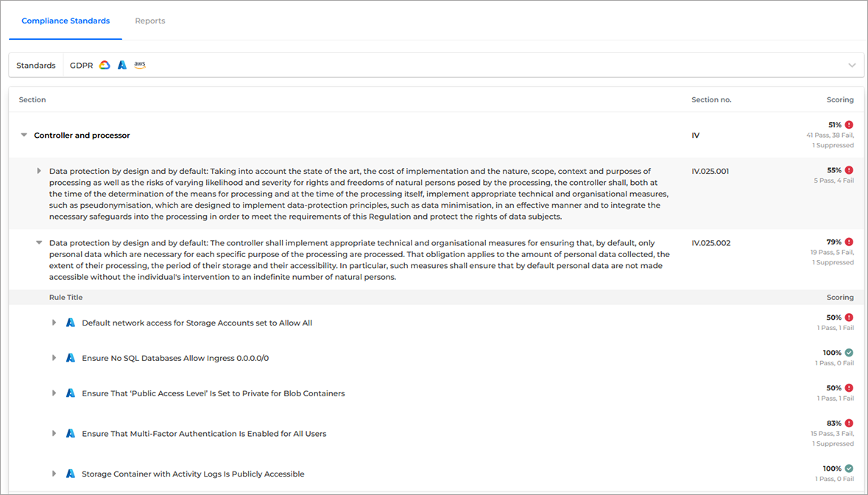
Task: Expand the 'Ensure No SQL Databases Allow Ingress' rule
Action: pos(53,357)
